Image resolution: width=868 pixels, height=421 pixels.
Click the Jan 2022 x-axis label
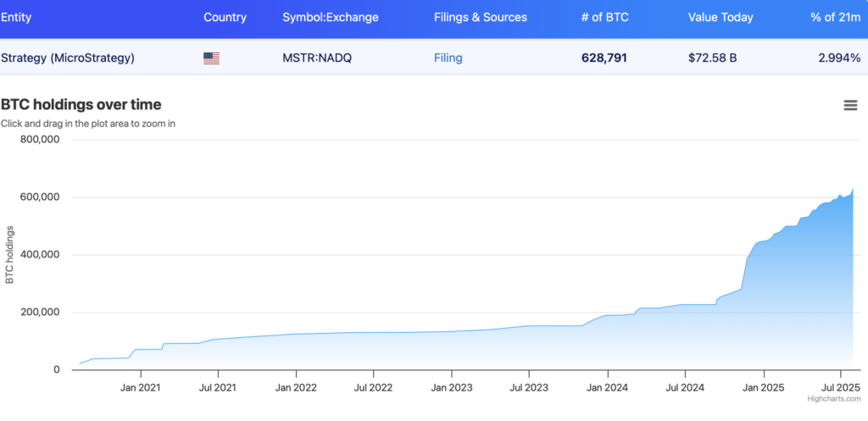tap(296, 387)
